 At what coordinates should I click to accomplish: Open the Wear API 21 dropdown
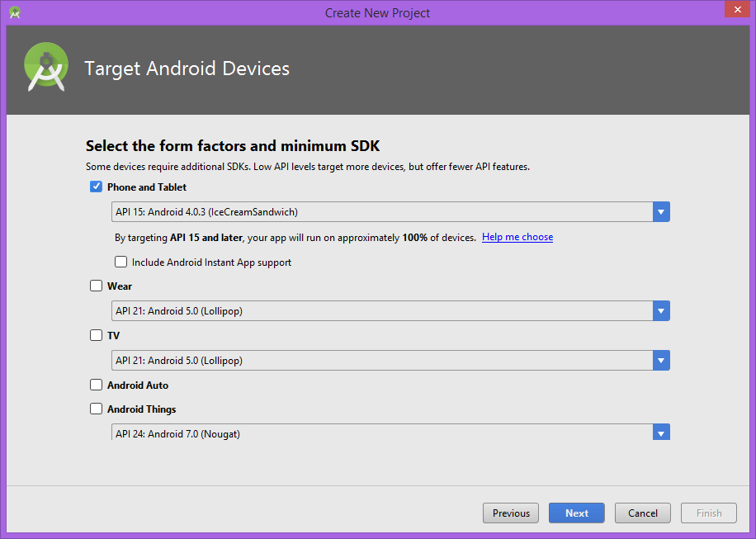380,310
